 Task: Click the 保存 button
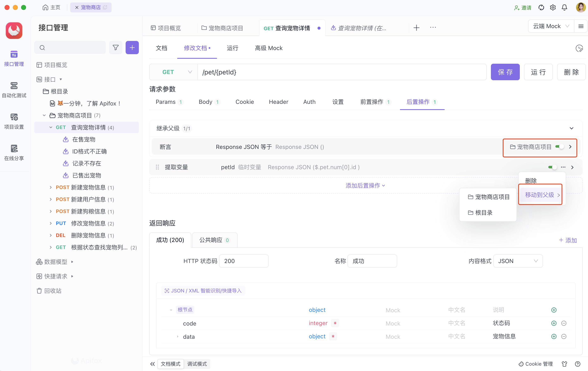[505, 72]
